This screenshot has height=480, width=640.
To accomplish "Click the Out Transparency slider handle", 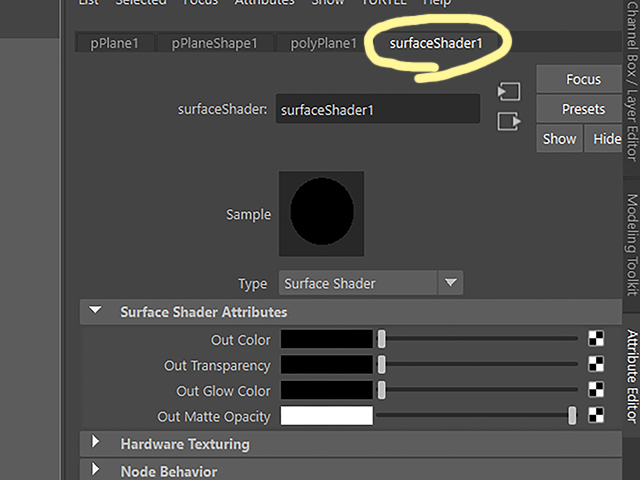I will tap(381, 364).
